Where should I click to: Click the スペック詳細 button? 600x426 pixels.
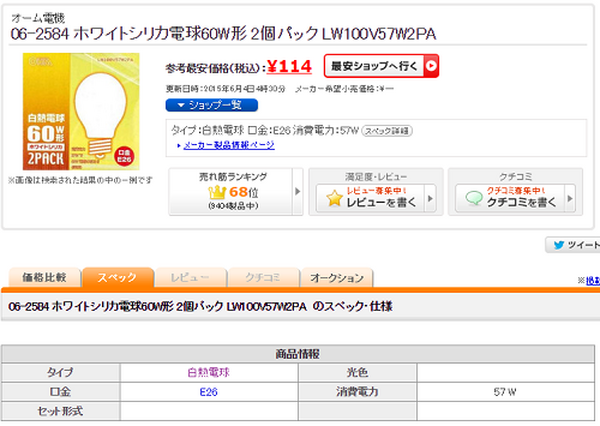coord(387,131)
